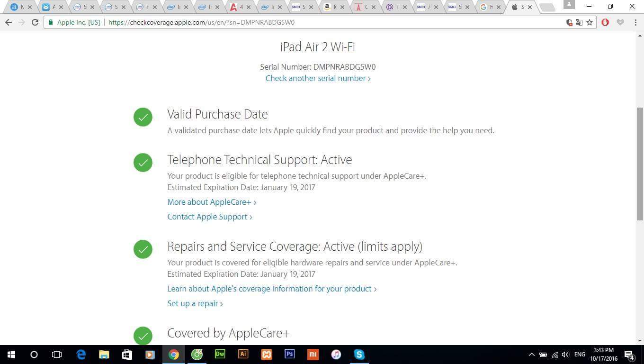Click the ENG language indicator
The height and width of the screenshot is (364, 644).
pyautogui.click(x=580, y=355)
